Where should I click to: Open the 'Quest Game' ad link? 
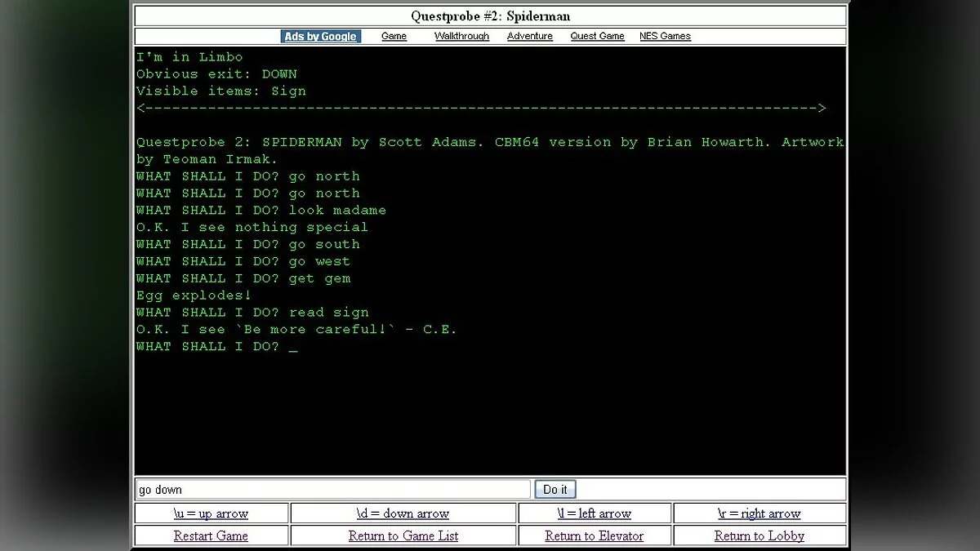[597, 36]
